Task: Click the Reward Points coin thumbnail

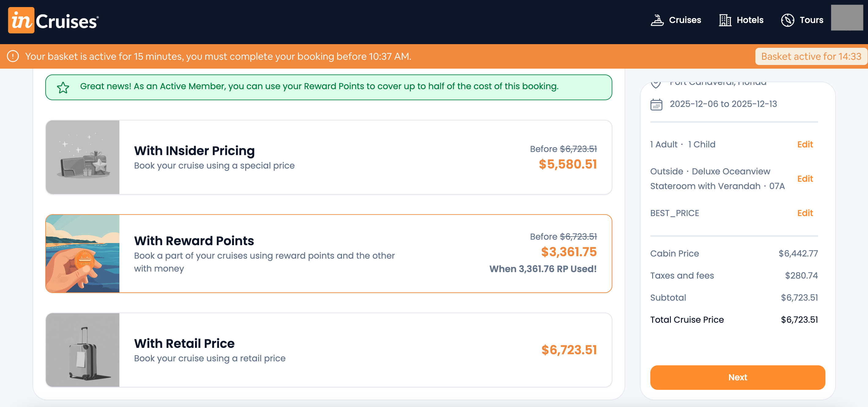Action: pos(83,253)
